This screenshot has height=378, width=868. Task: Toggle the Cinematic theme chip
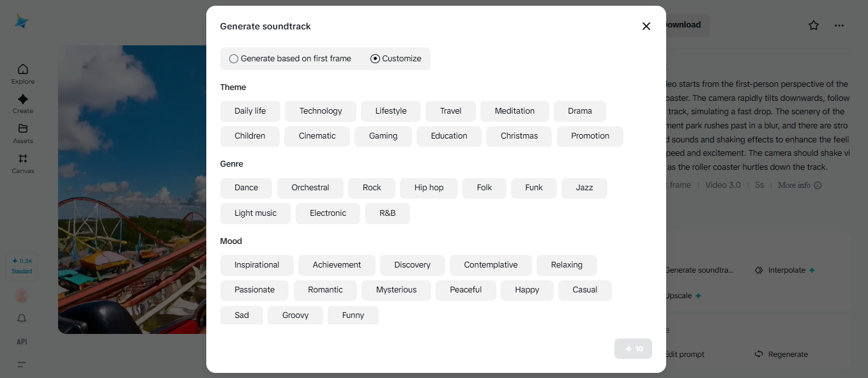coord(317,136)
